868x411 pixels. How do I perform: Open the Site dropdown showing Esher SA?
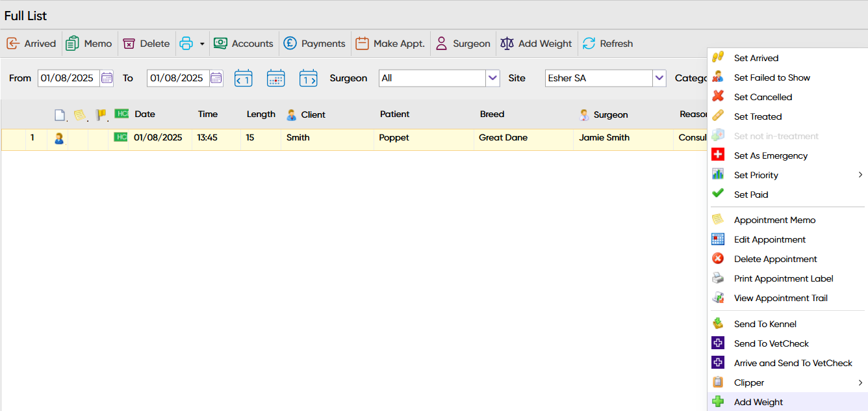(x=659, y=78)
